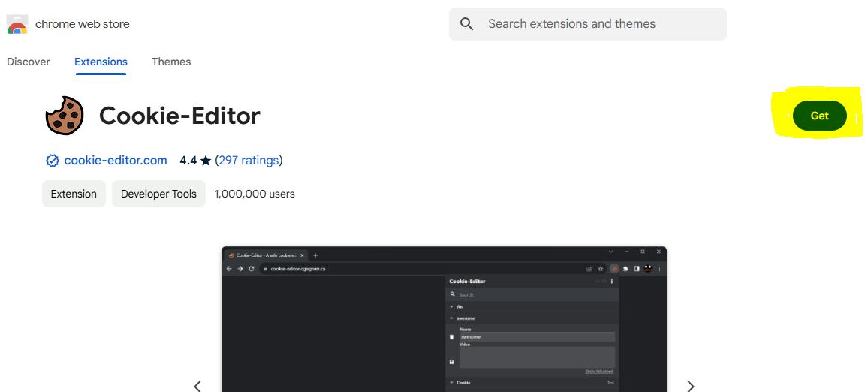Show the previous screenshot with left arrow
The height and width of the screenshot is (392, 868).
tap(197, 385)
